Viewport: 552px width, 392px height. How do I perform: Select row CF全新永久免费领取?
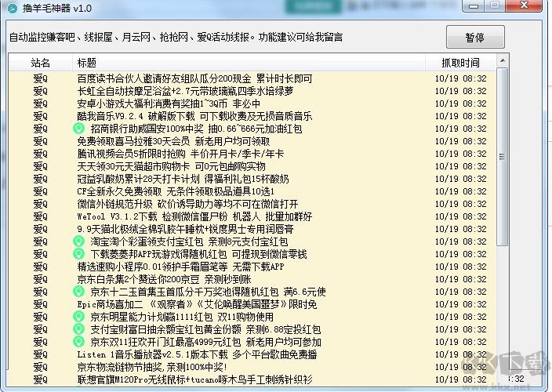252,191
